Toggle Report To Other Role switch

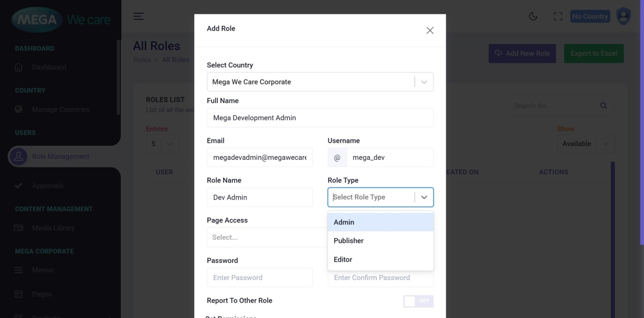pos(418,301)
